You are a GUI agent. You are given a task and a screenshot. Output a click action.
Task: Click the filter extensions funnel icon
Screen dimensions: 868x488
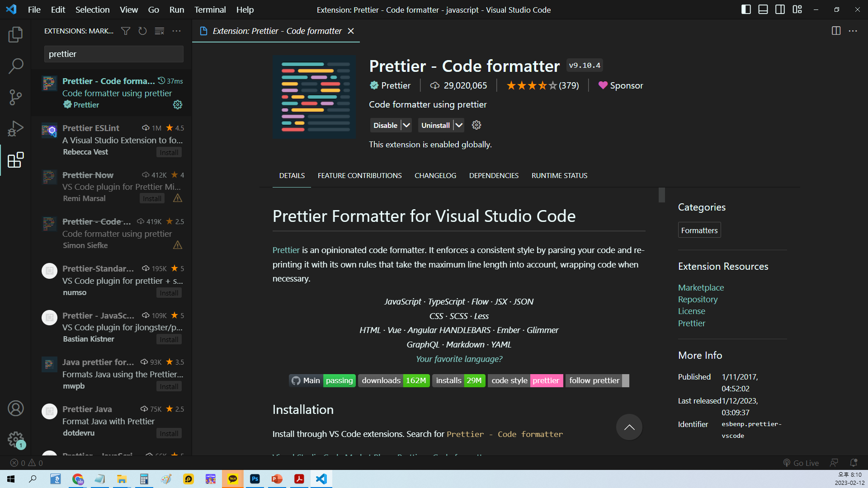[x=126, y=31]
